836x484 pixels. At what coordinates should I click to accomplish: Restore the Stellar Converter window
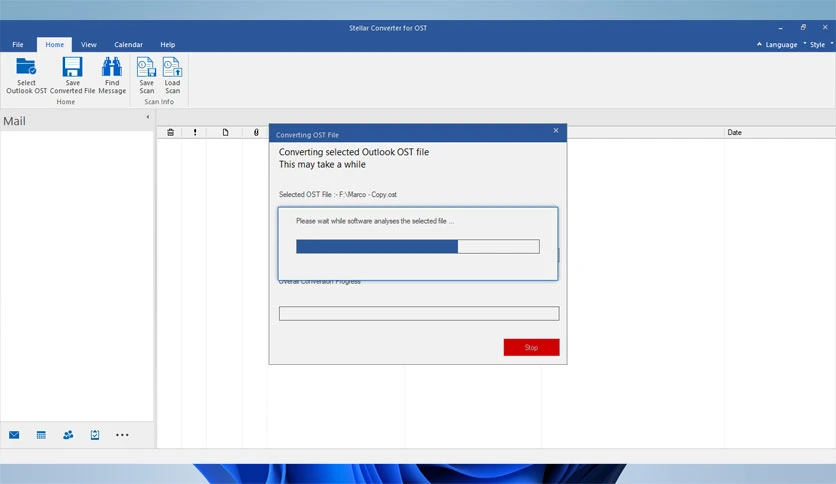[803, 27]
